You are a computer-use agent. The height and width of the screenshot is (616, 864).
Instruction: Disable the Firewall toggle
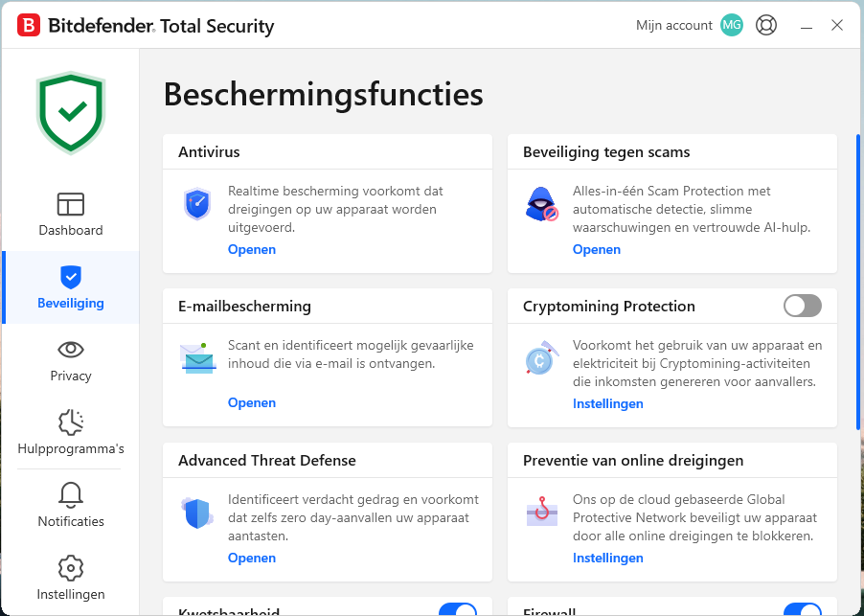802,609
